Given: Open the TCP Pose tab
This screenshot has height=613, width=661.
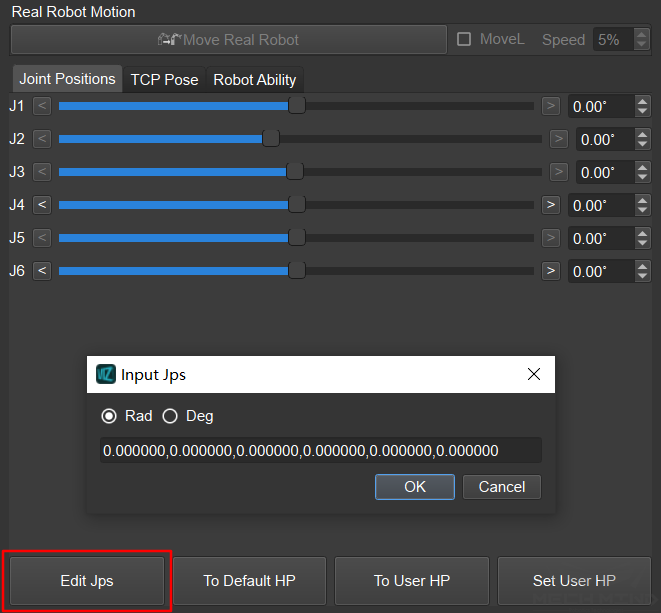Looking at the screenshot, I should tap(164, 80).
